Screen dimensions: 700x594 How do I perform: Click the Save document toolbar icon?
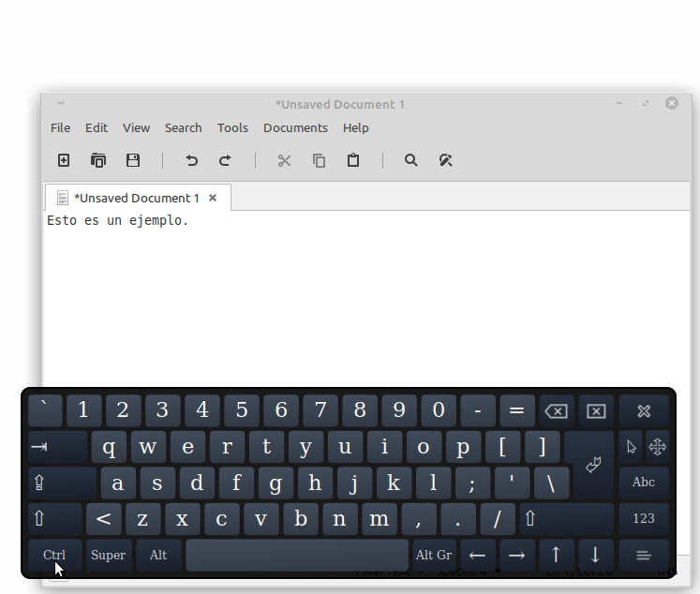[133, 160]
